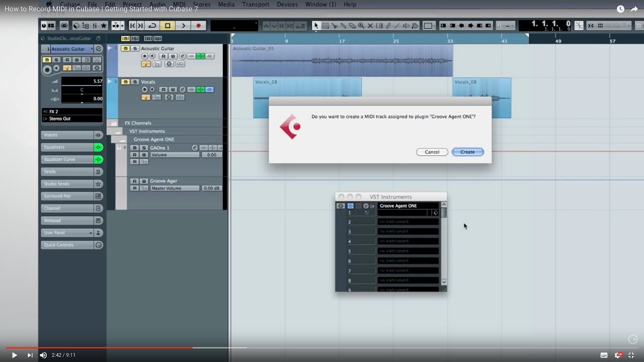Open GAOne 1 edit instrument e button

195,148
